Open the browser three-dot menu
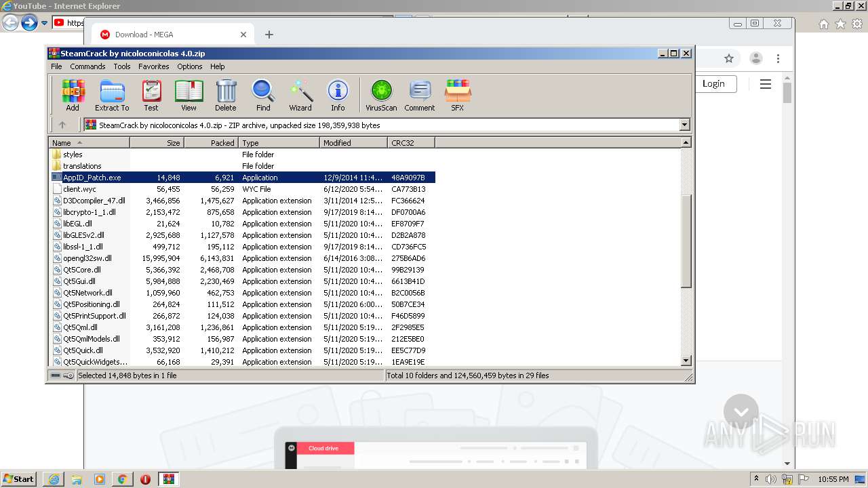868x488 pixels. click(x=778, y=59)
